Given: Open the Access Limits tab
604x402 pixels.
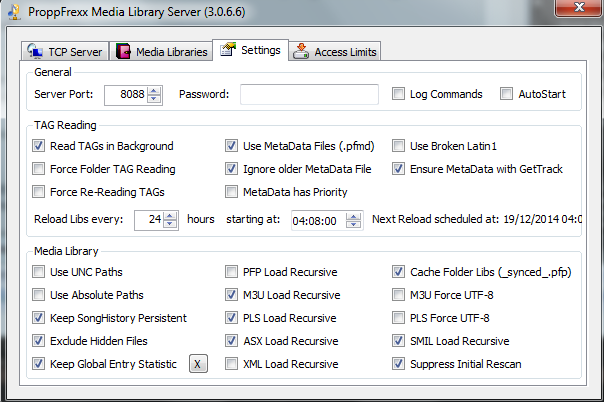Looking at the screenshot, I should tap(334, 52).
